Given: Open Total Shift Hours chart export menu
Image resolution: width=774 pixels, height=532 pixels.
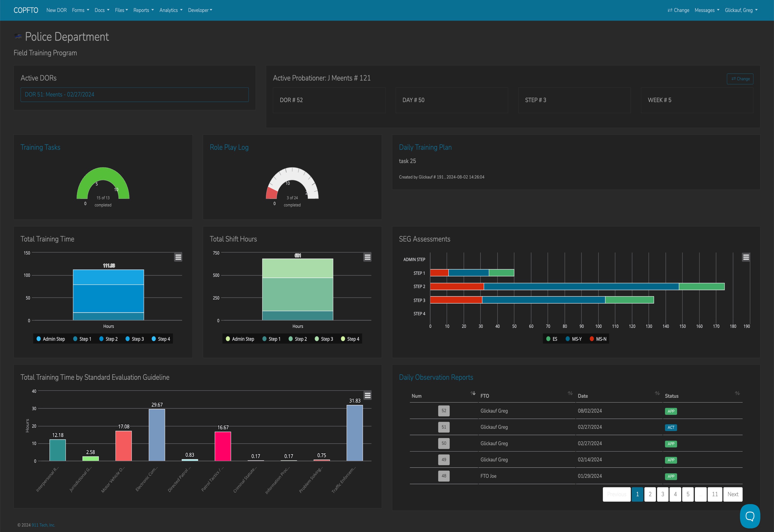Looking at the screenshot, I should (367, 257).
